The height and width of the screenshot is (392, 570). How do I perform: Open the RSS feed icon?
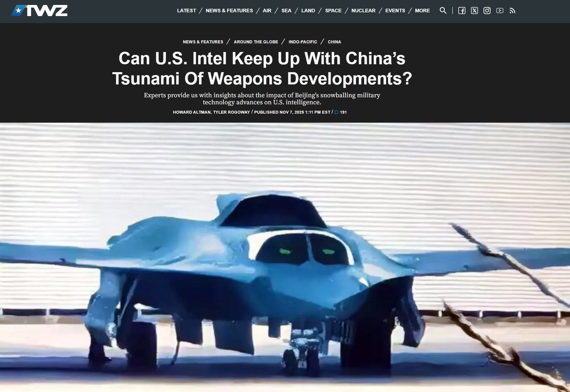pos(512,11)
